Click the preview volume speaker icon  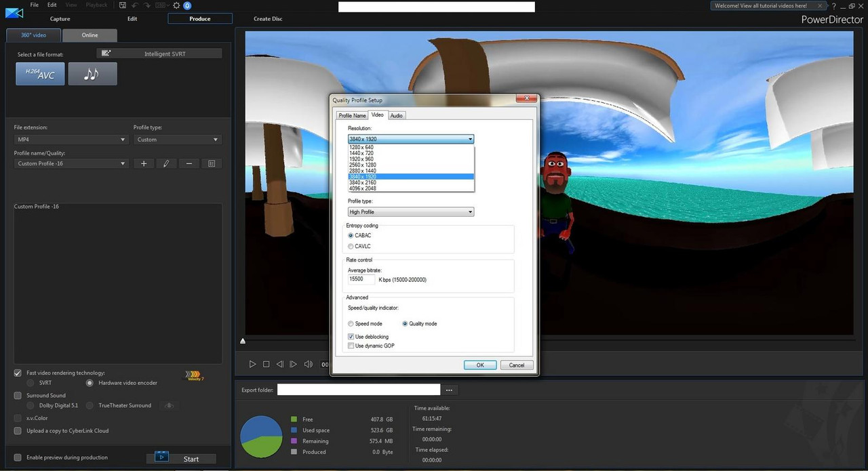pos(309,364)
